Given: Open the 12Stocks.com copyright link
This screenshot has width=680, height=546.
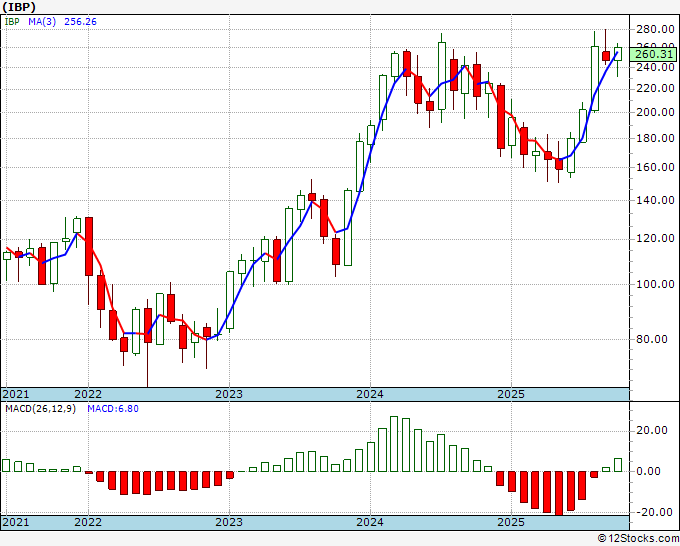Looking at the screenshot, I should (x=638, y=539).
